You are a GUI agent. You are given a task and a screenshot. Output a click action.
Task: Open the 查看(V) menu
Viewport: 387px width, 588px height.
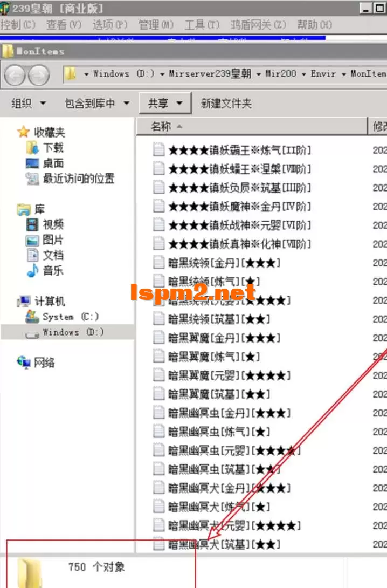point(64,25)
